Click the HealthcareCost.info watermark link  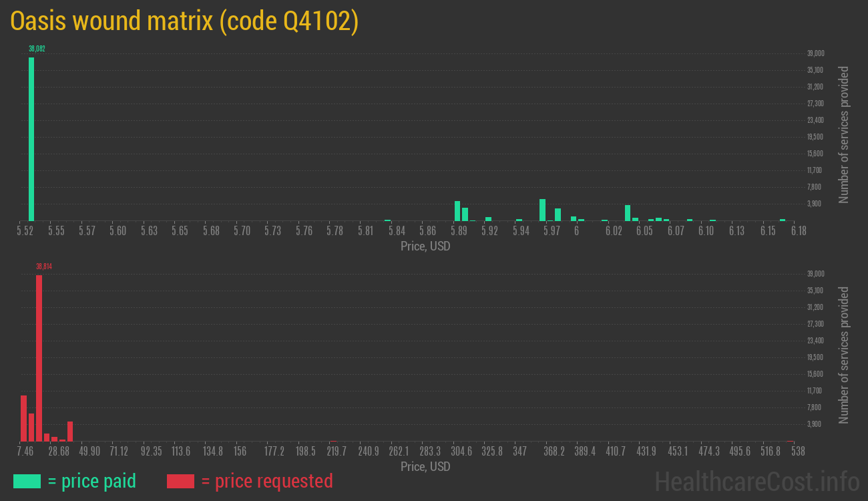[x=756, y=481]
